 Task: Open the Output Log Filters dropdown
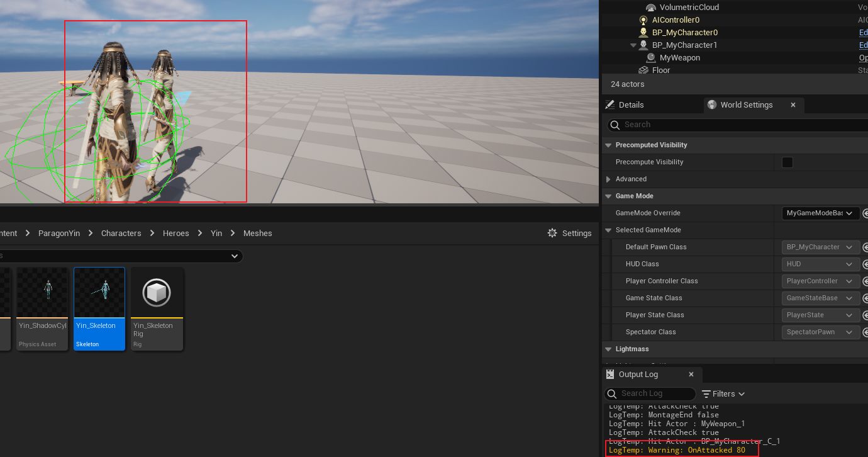point(723,394)
